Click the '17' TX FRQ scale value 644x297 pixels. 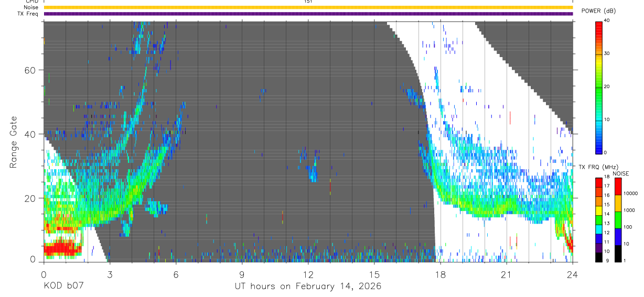tap(607, 186)
